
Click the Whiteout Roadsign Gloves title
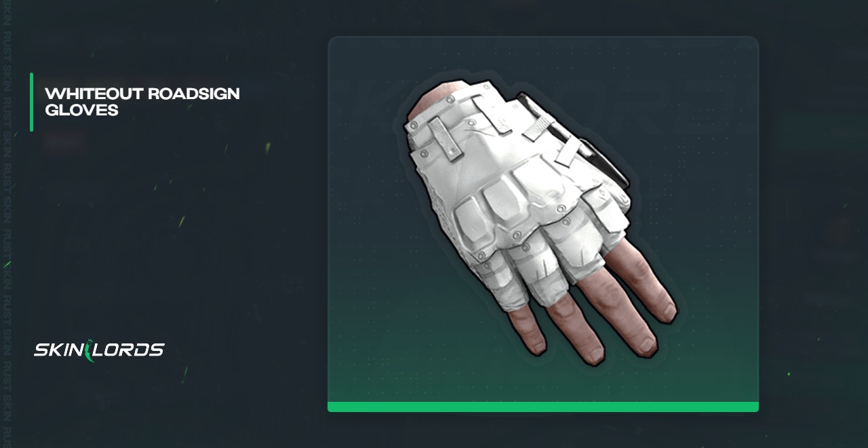142,101
